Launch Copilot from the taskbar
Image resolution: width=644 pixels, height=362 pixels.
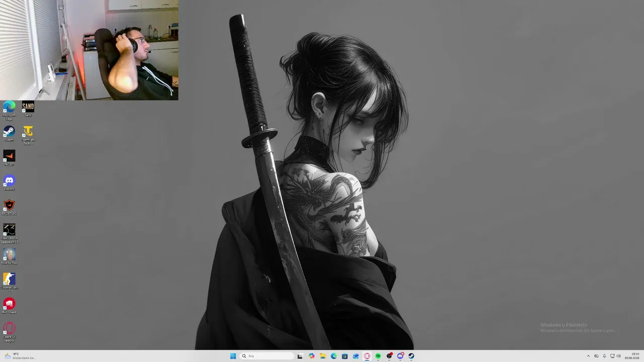[x=311, y=356]
